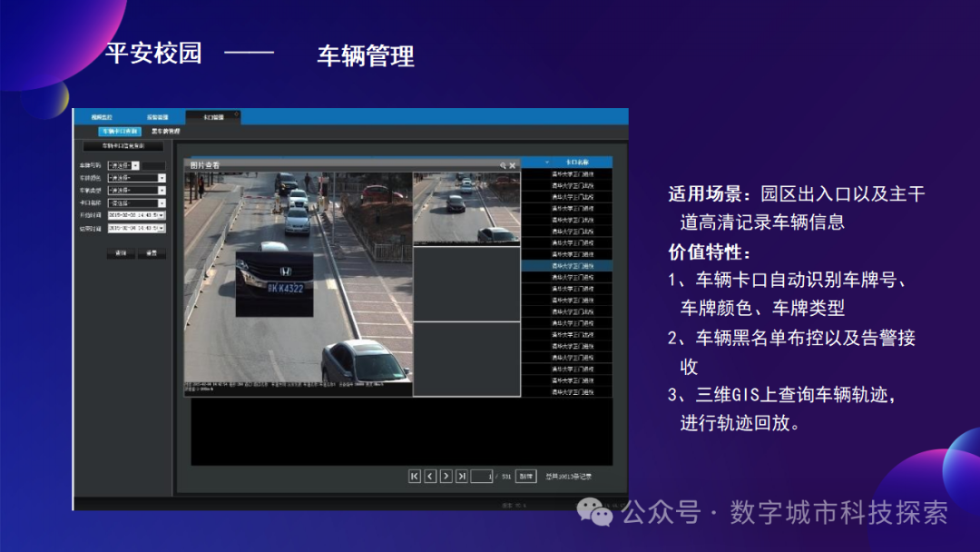This screenshot has height=552, width=980.
Task: Jump to the last results page
Action: 461,477
